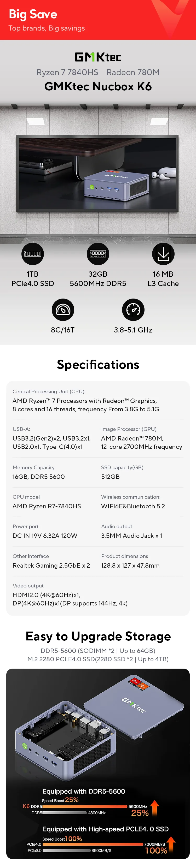Click the orange K6 DDR5 5600MHz speed bar

85,807
